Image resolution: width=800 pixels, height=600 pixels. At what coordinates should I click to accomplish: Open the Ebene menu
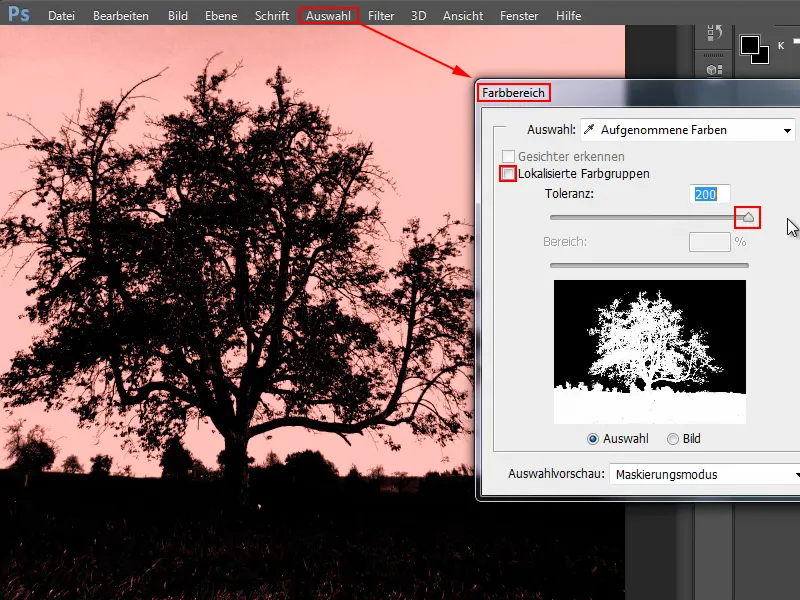point(221,16)
